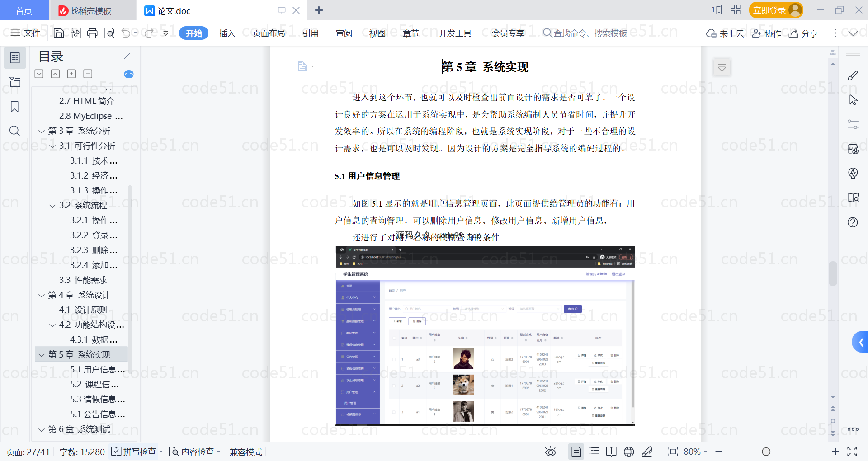The width and height of the screenshot is (868, 461).
Task: Click the fit page icon in status bar
Action: click(x=673, y=452)
